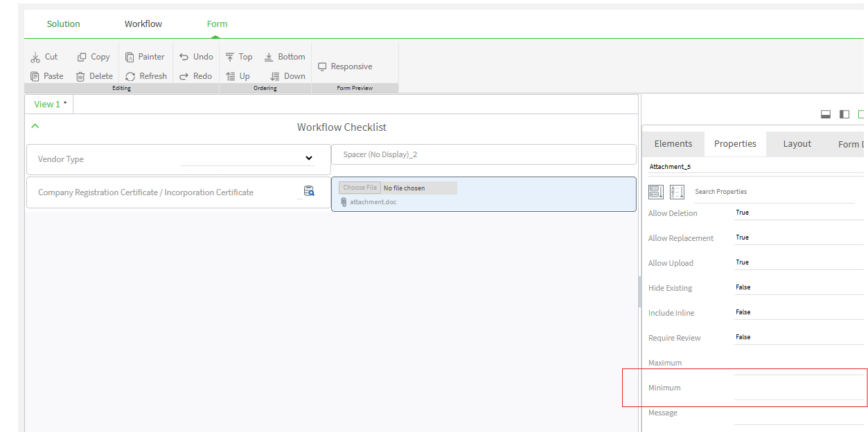Image resolution: width=868 pixels, height=432 pixels.
Task: Redo the last undone change
Action: pyautogui.click(x=196, y=76)
